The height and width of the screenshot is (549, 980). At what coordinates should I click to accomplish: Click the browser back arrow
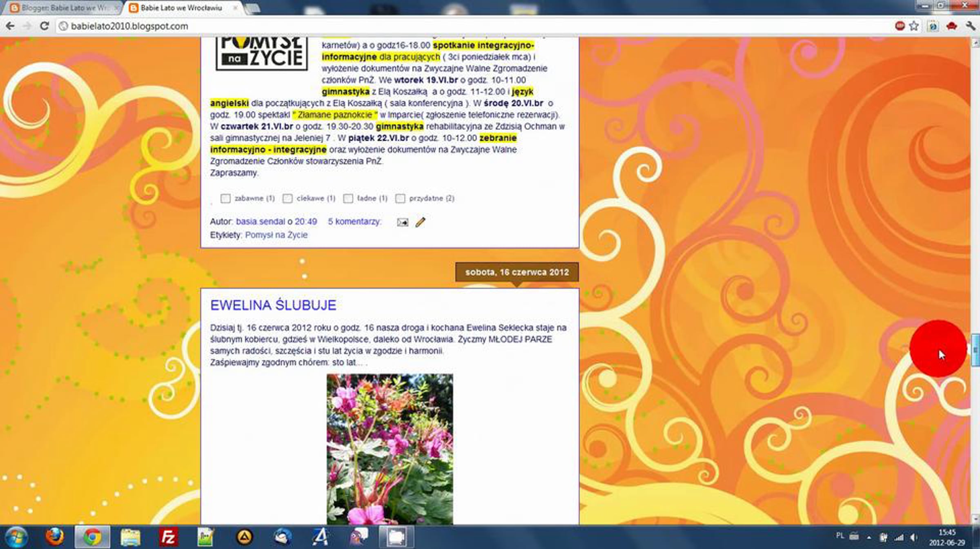(x=10, y=26)
